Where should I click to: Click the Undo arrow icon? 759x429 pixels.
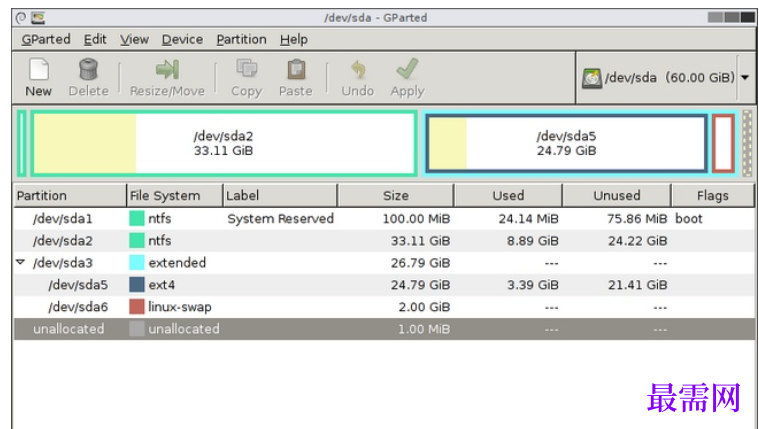358,70
